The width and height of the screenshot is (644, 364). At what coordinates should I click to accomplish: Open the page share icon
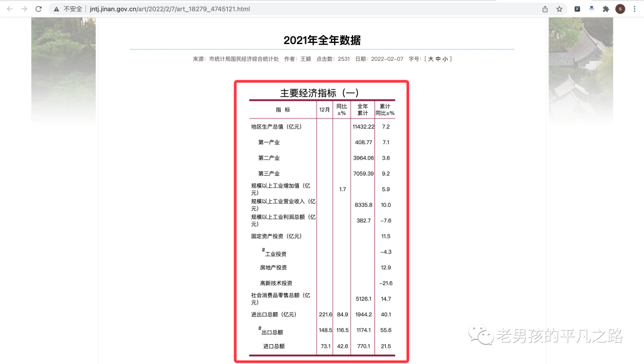544,8
